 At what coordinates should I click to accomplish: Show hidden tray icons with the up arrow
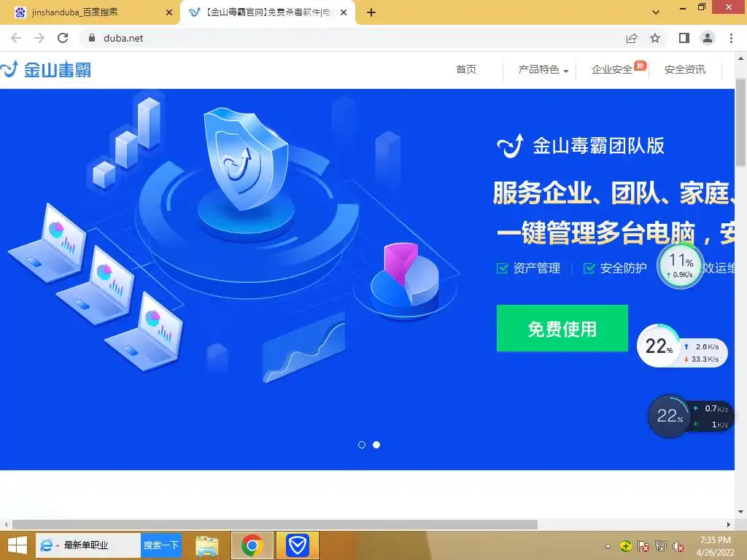[x=608, y=546]
